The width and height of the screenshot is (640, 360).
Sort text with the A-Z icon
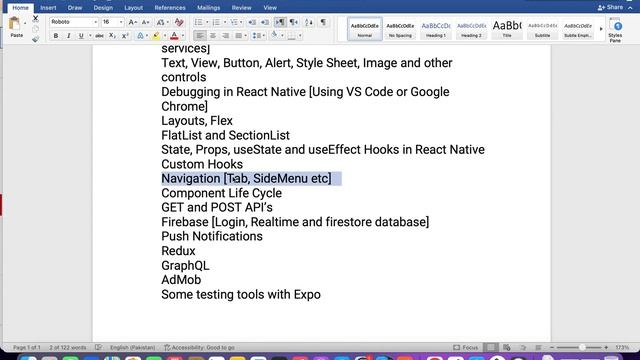309,22
